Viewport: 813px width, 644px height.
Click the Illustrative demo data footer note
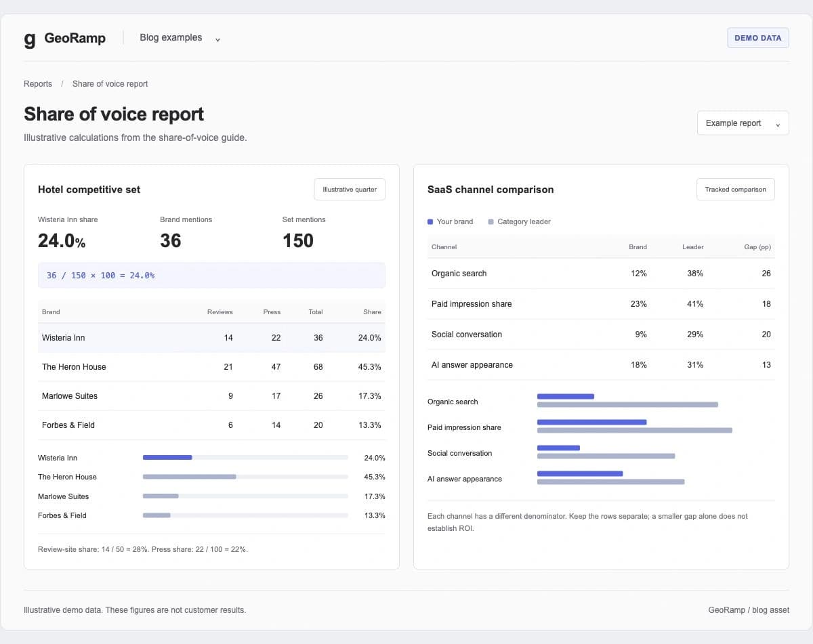pyautogui.click(x=135, y=610)
